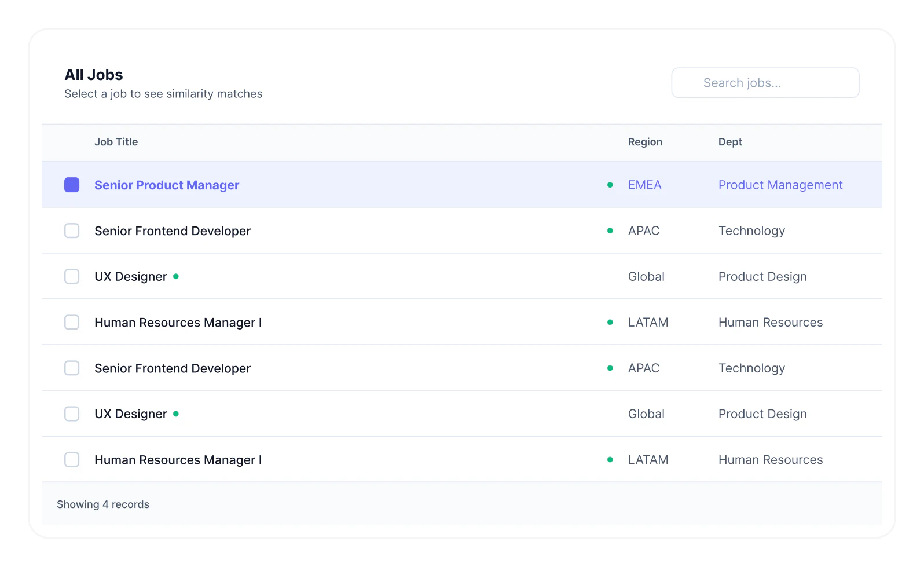924x567 pixels.
Task: Open the Senior Product Manager job
Action: tap(167, 185)
